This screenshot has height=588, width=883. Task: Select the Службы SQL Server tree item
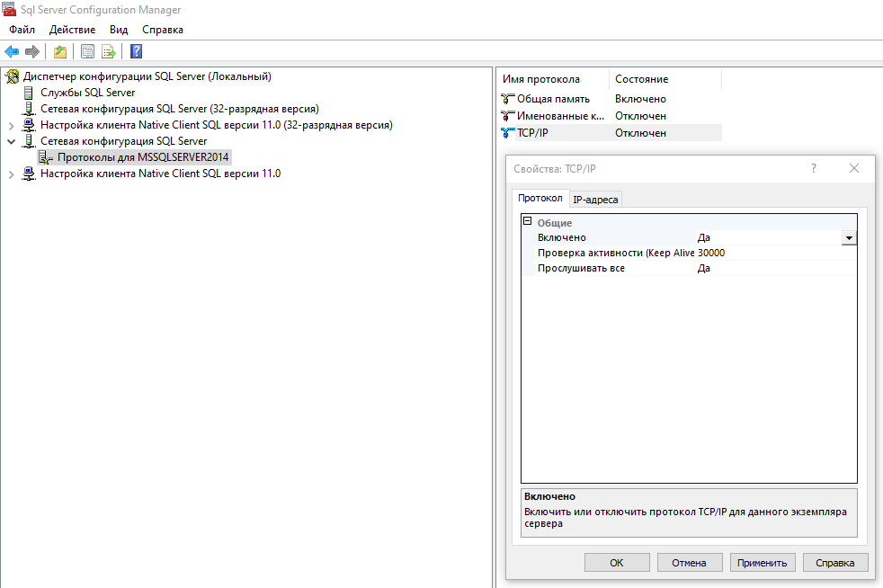tap(88, 93)
